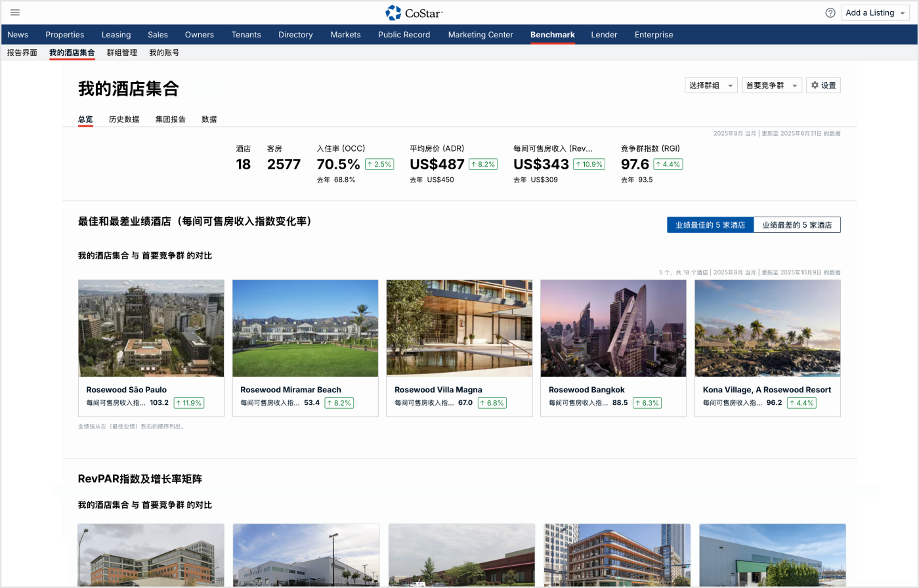Open the Add a Listing dropdown
The height and width of the screenshot is (588, 919).
click(x=875, y=12)
